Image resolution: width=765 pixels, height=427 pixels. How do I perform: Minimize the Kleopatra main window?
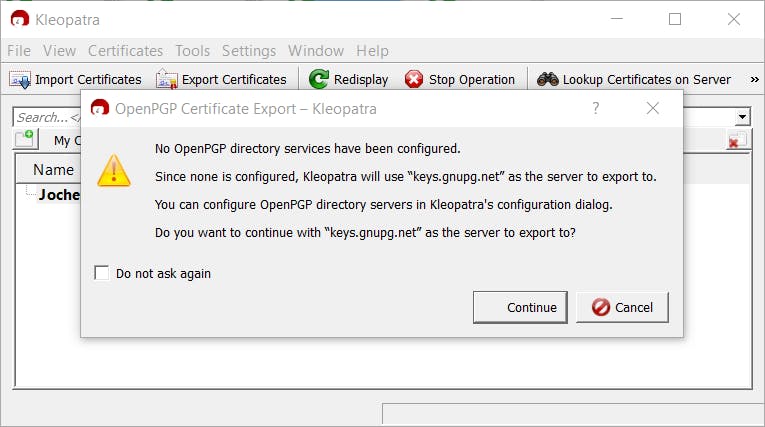(617, 19)
